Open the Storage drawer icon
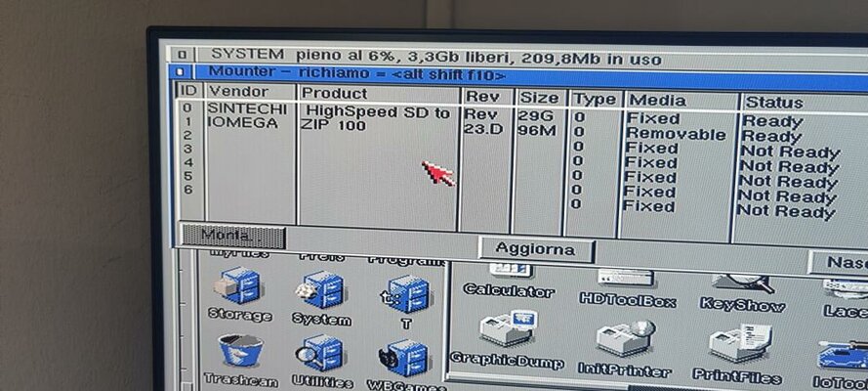 tap(237, 286)
